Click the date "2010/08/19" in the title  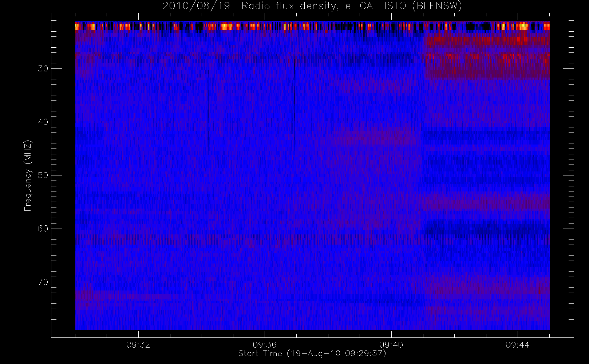[x=196, y=6]
